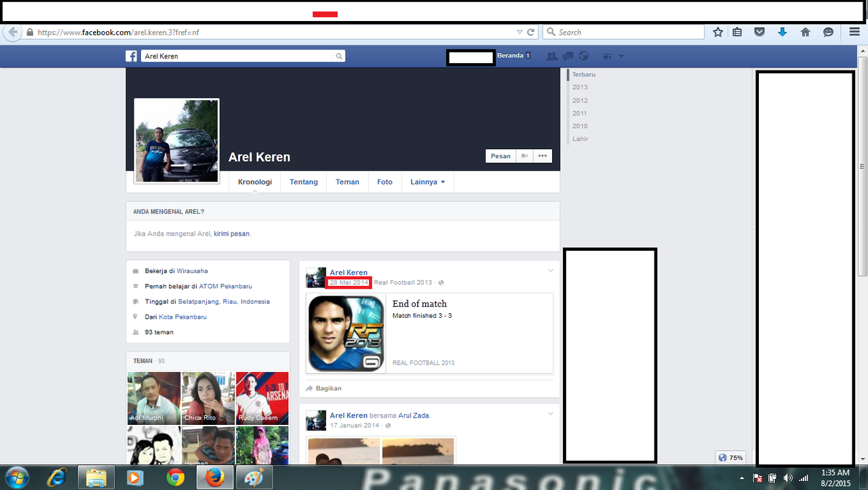This screenshot has width=868, height=490.
Task: Open the Hello chat smiley icon
Action: [828, 32]
